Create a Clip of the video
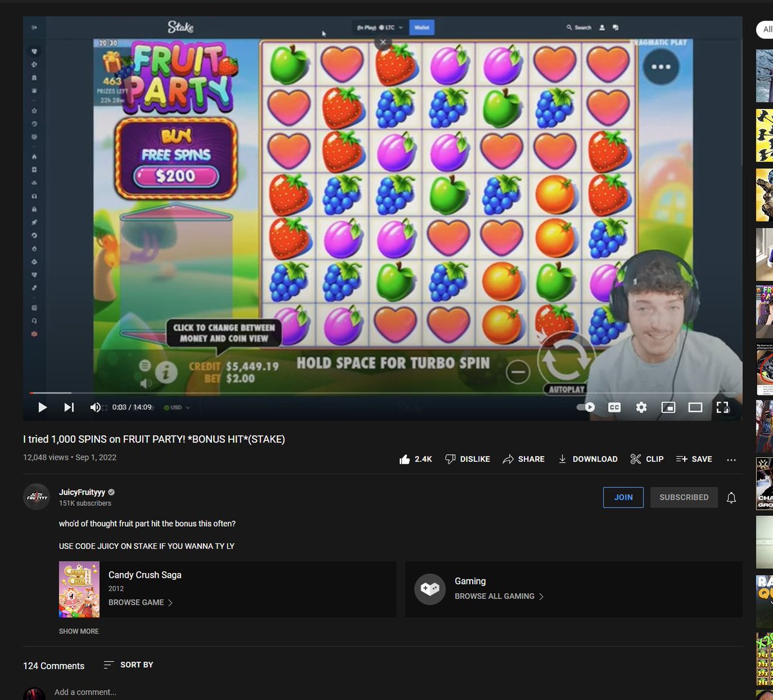The image size is (773, 700). tap(647, 459)
